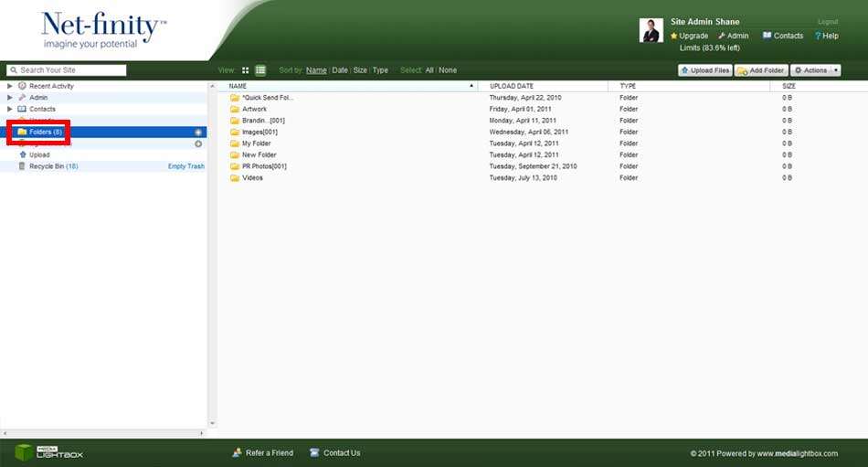
Task: Click the Videos folder icon
Action: (235, 178)
